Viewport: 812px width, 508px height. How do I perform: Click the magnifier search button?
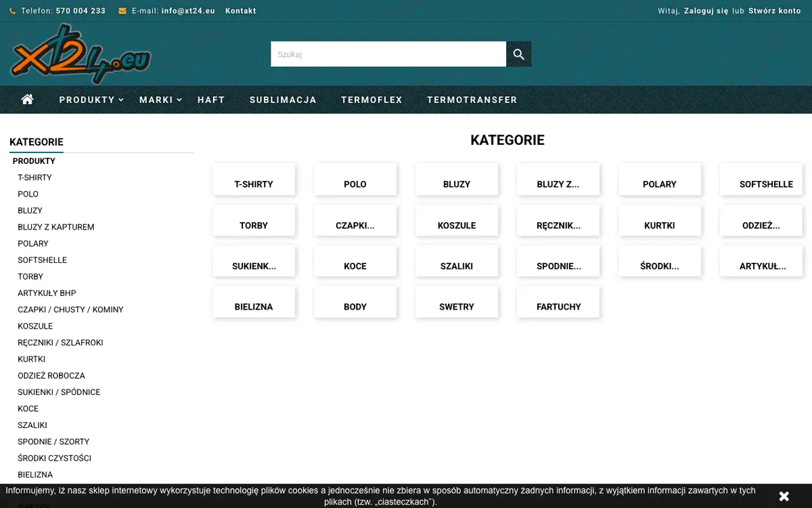pos(519,54)
